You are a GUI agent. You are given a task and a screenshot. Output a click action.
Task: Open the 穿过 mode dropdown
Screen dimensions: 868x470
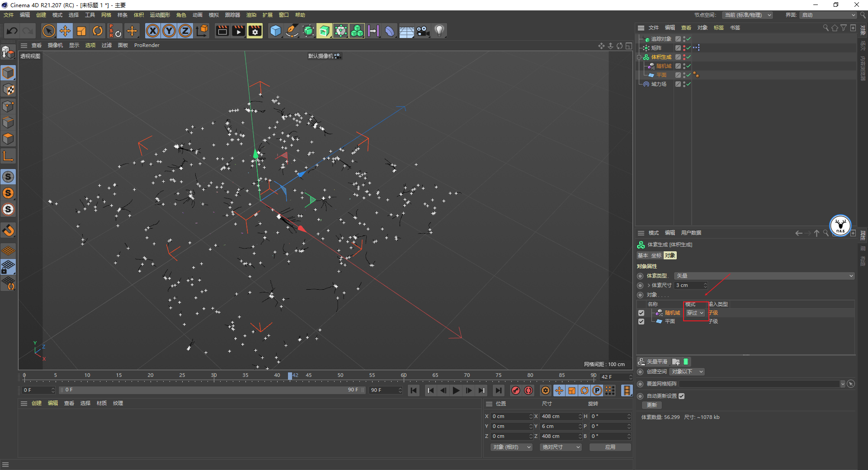(695, 313)
